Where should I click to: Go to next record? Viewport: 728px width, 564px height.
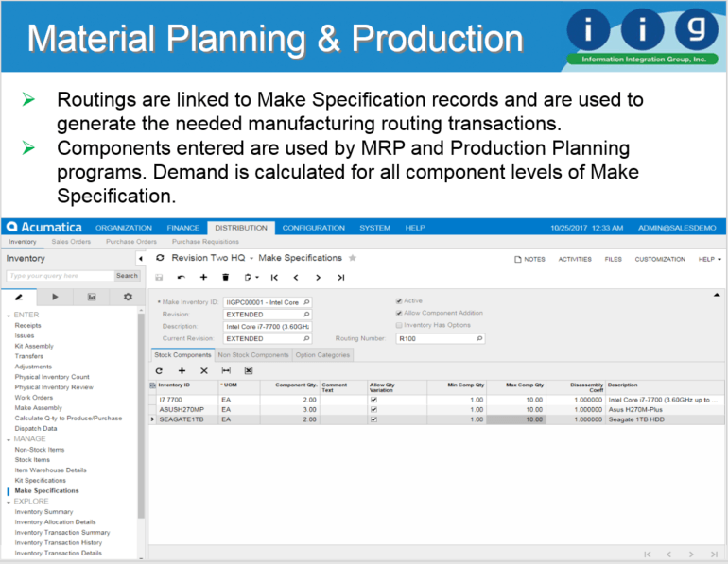[318, 278]
